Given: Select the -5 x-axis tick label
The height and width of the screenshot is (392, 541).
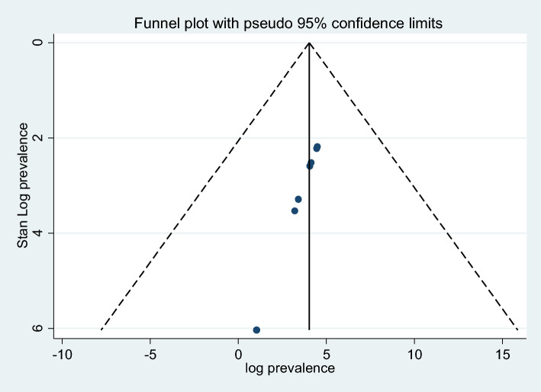Looking at the screenshot, I should tap(150, 355).
